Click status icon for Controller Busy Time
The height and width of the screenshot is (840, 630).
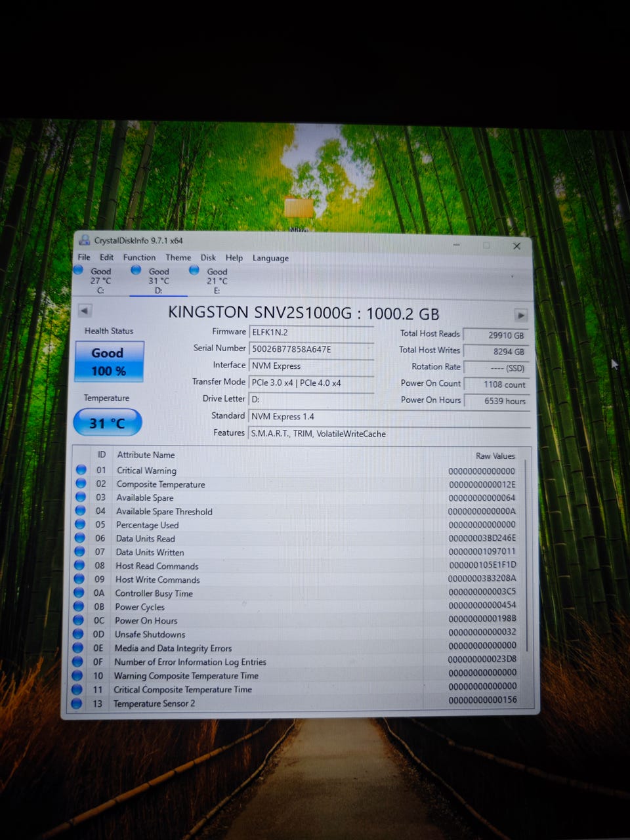[x=79, y=593]
